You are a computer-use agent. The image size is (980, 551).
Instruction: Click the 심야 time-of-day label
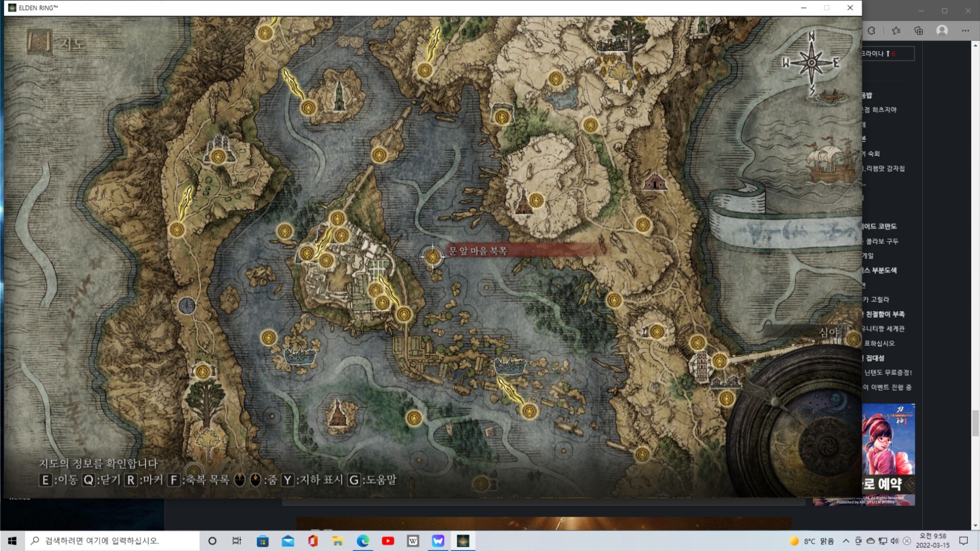[x=829, y=332]
